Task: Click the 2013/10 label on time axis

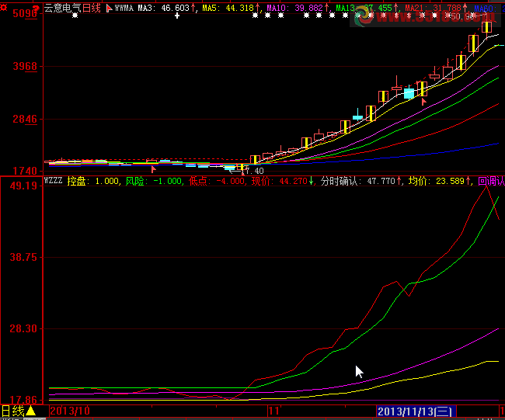Action: click(70, 411)
